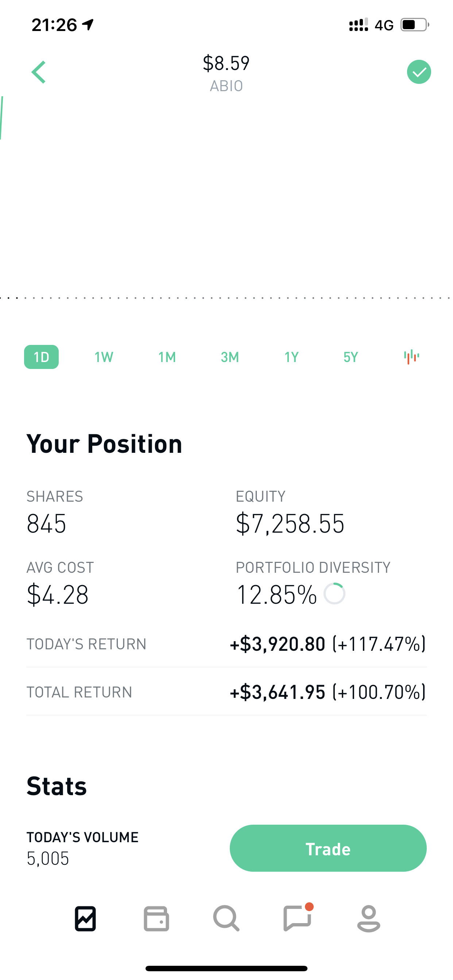Tap the portfolio diversity ring indicator
453x980 pixels.
coord(334,594)
